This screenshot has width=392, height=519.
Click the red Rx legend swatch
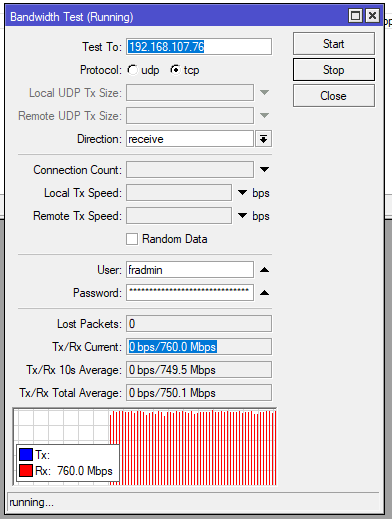tap(26, 471)
